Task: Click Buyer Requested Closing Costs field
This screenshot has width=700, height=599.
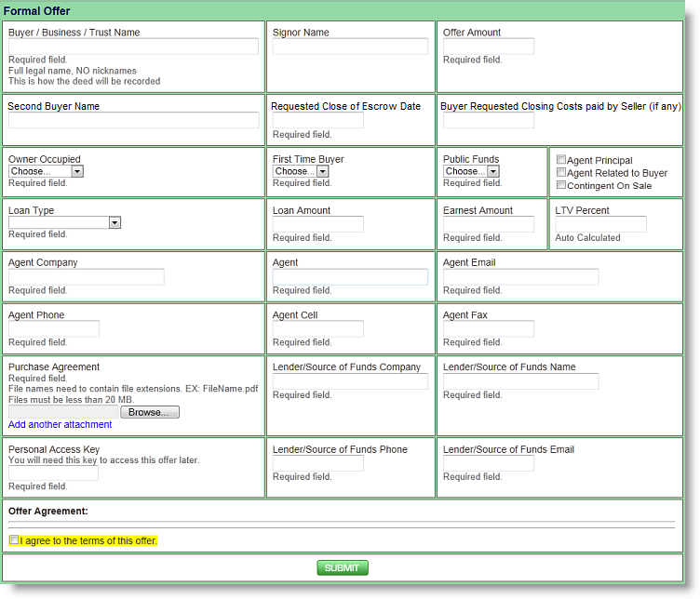Action: (489, 120)
